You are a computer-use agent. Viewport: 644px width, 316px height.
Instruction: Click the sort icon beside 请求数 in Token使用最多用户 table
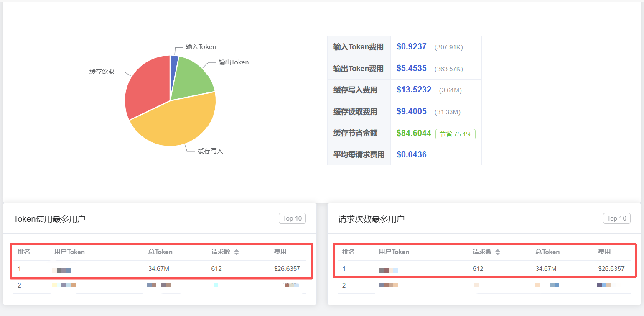coord(237,252)
